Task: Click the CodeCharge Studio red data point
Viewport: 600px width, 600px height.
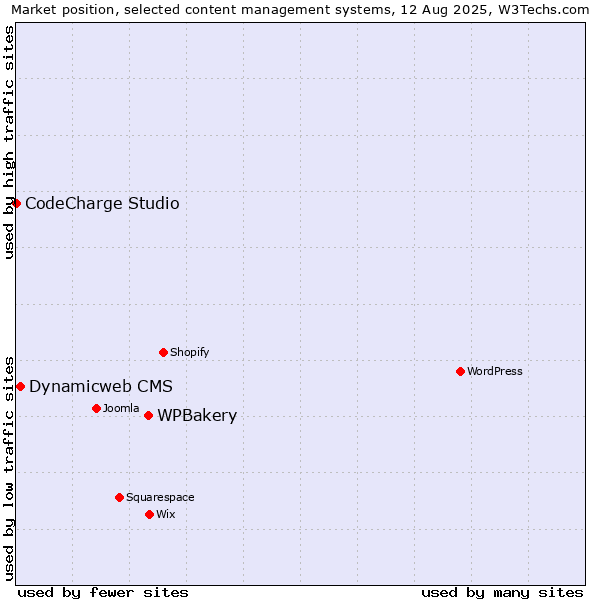Action: tap(16, 203)
